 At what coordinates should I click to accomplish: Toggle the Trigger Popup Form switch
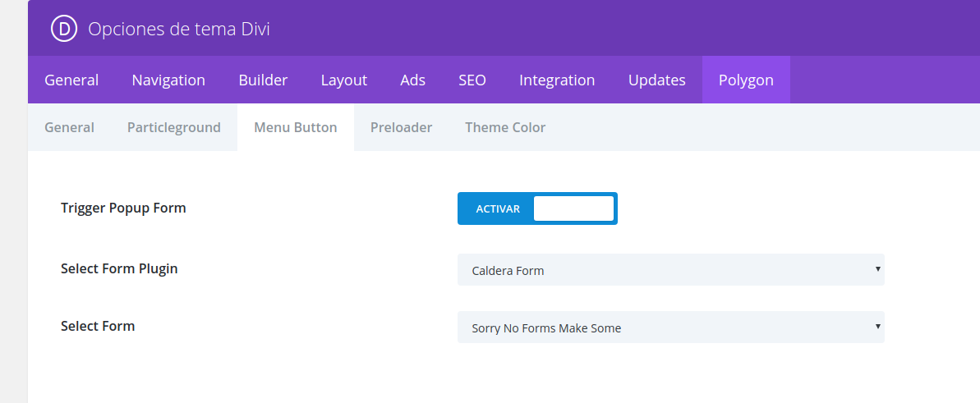pyautogui.click(x=537, y=208)
